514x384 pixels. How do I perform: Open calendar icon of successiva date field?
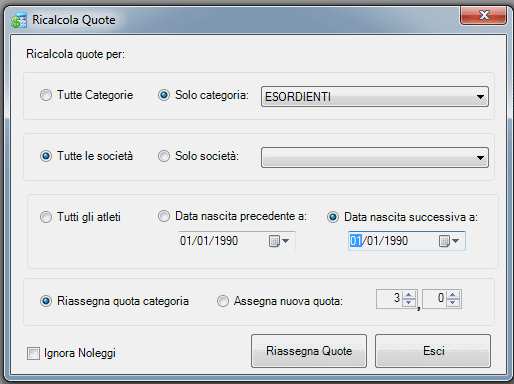point(444,241)
